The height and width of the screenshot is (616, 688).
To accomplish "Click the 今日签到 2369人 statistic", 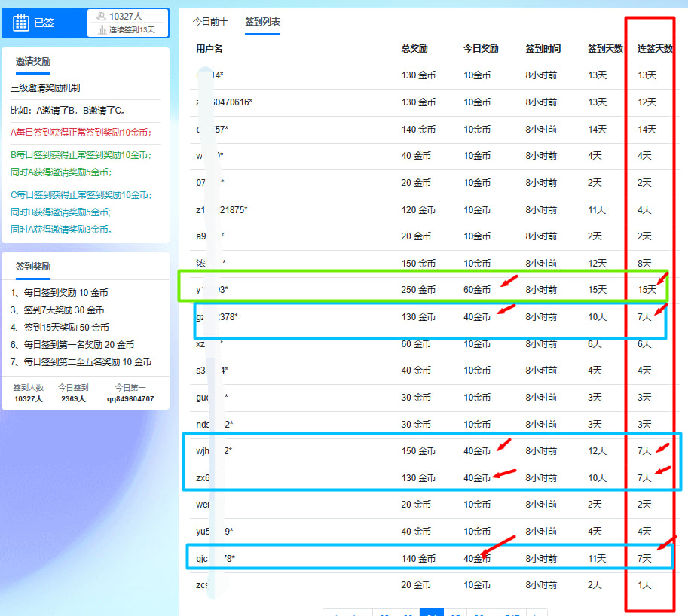I will [x=73, y=393].
